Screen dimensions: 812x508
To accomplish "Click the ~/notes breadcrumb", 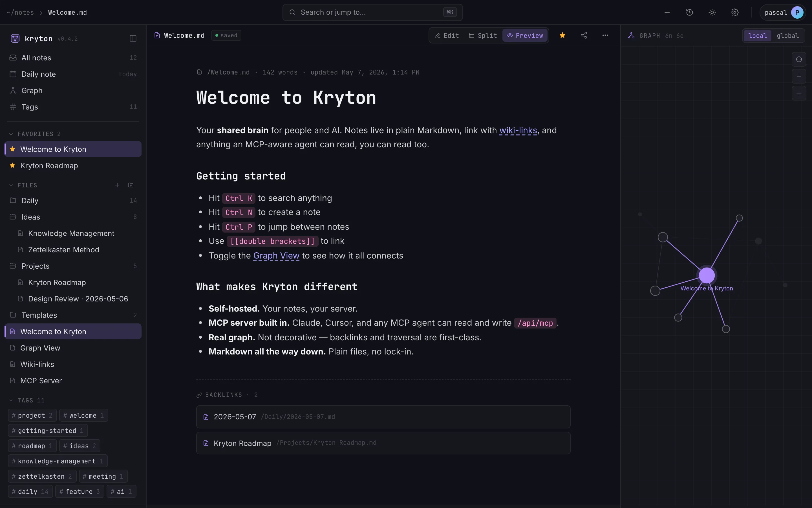I will (x=20, y=12).
